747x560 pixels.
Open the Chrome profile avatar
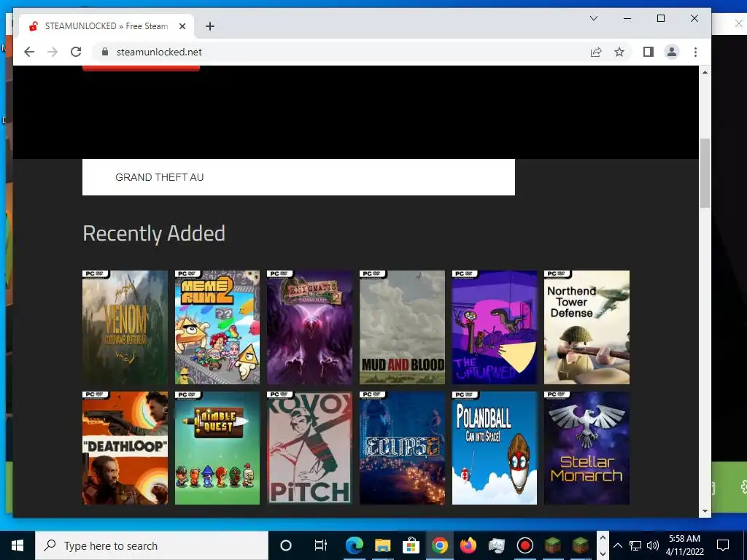click(x=672, y=52)
